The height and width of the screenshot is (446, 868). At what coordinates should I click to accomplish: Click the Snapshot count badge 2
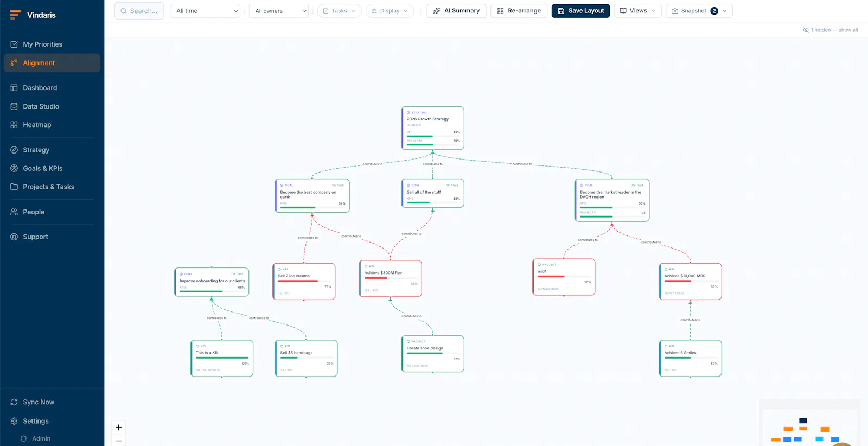714,11
